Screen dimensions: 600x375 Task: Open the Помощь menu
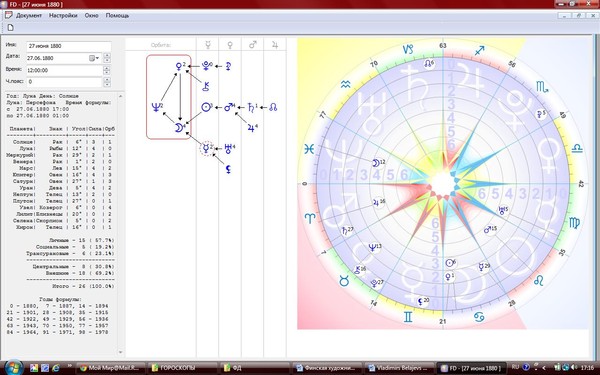(117, 16)
